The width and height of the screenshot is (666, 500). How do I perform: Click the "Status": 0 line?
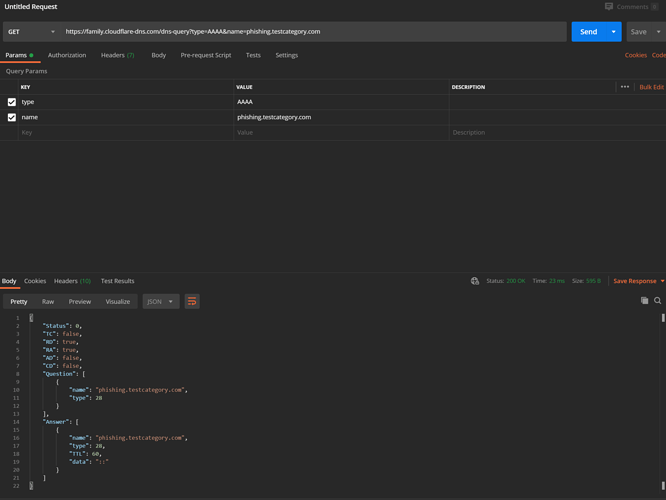[62, 326]
